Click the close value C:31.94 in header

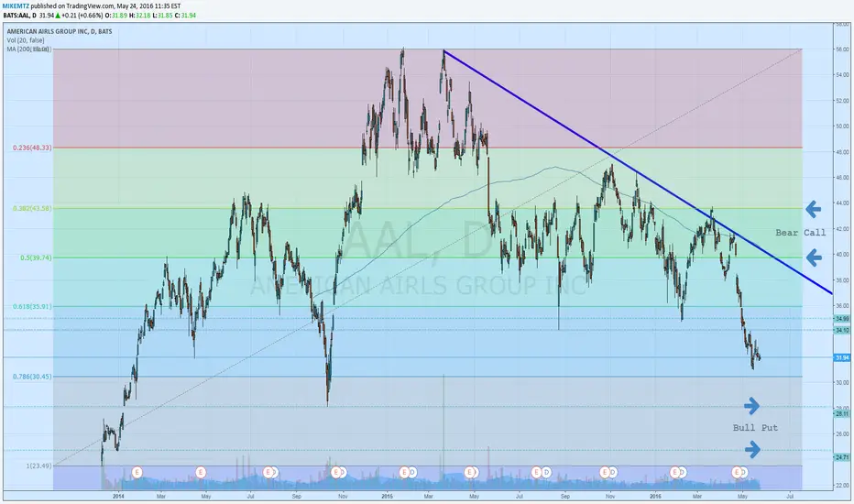click(184, 16)
